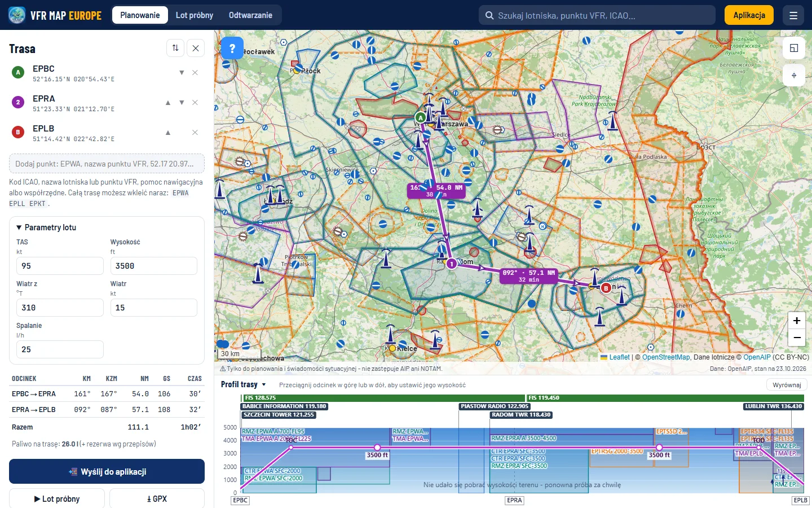Open the Profil trasy dropdown

tap(244, 384)
